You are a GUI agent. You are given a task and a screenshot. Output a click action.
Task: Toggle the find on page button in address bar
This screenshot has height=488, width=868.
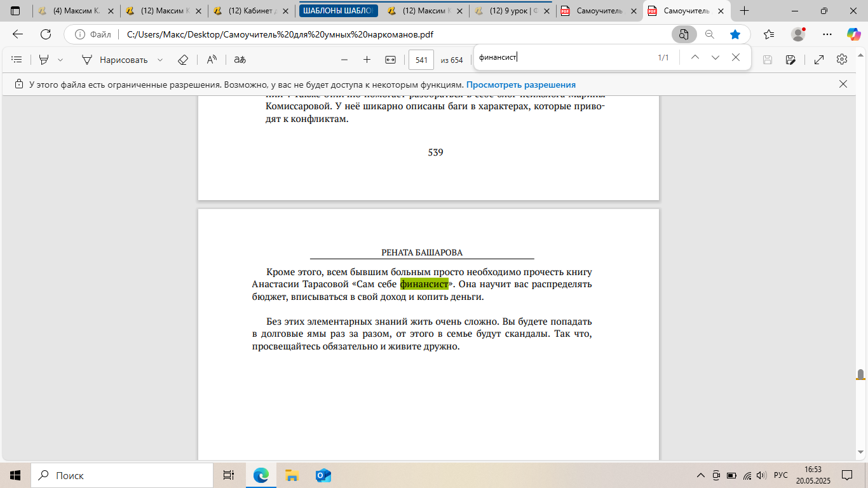(684, 34)
